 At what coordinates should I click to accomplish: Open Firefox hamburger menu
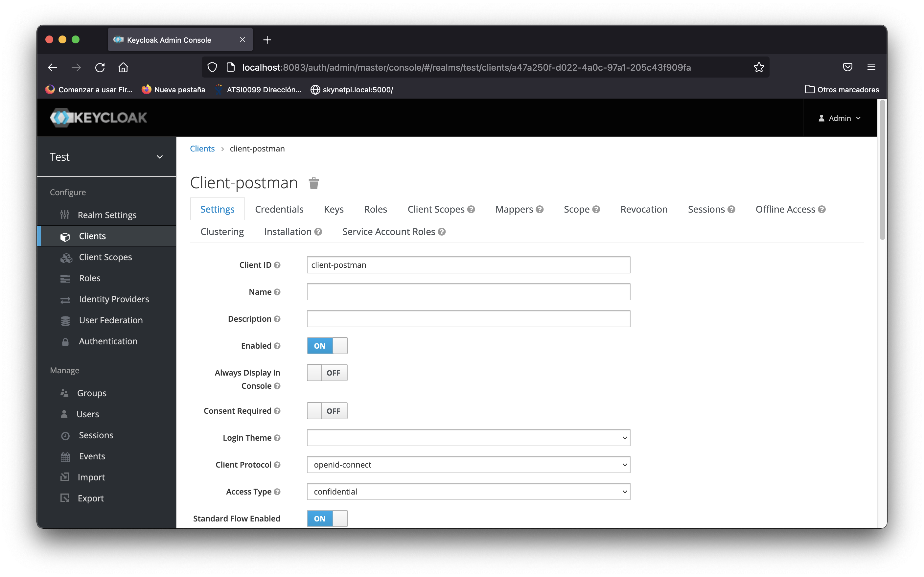click(x=871, y=67)
